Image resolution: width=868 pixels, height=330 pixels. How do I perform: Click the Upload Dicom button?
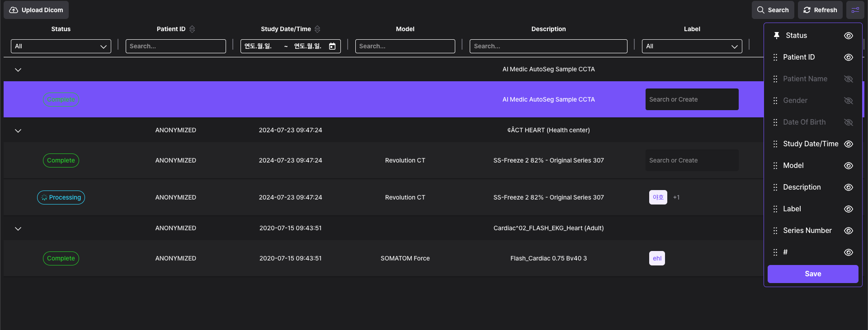(x=36, y=10)
